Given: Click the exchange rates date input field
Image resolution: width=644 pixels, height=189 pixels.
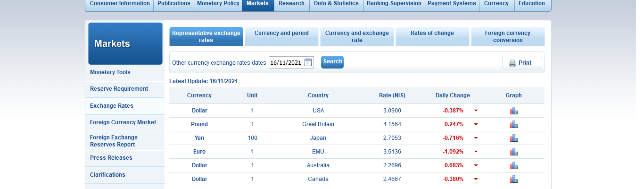Looking at the screenshot, I should 286,62.
